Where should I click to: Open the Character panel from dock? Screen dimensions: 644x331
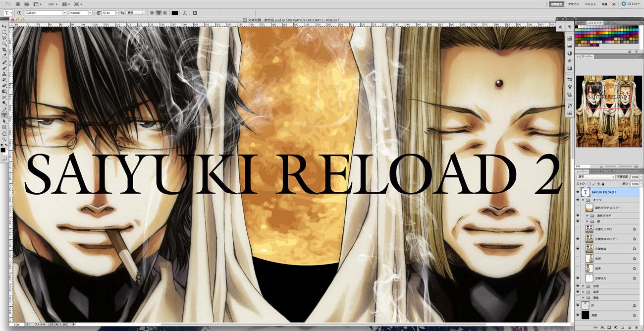(561, 27)
